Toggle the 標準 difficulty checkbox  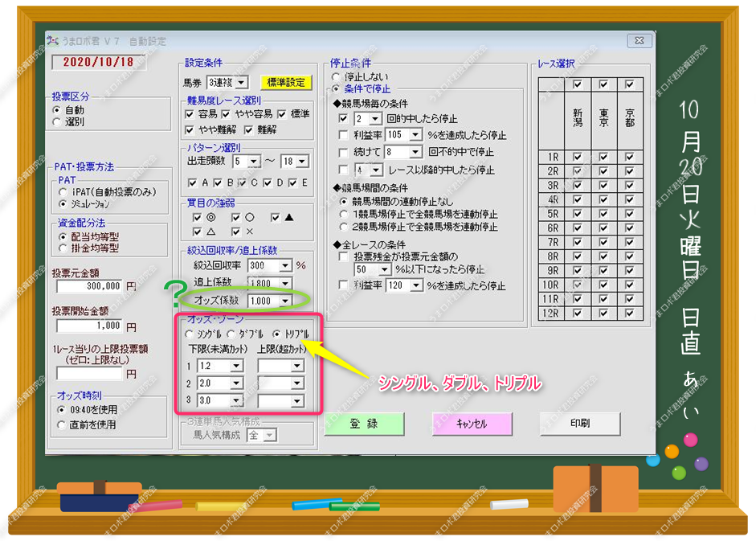click(282, 114)
